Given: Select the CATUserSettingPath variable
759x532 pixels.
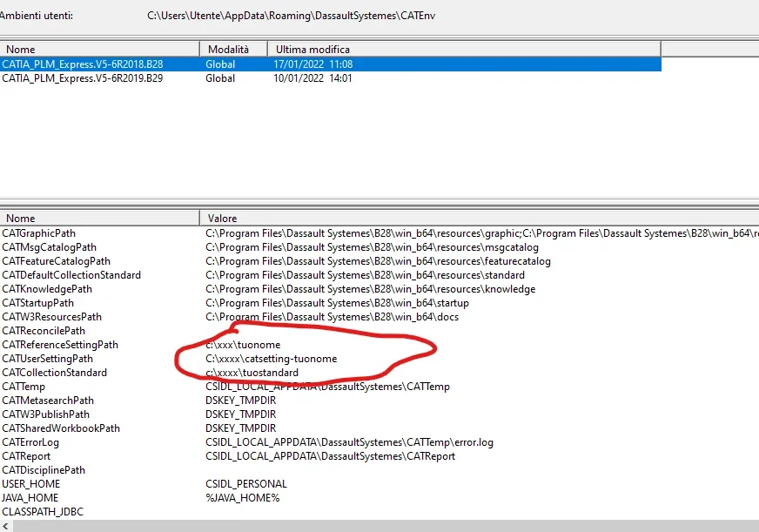Looking at the screenshot, I should [47, 359].
